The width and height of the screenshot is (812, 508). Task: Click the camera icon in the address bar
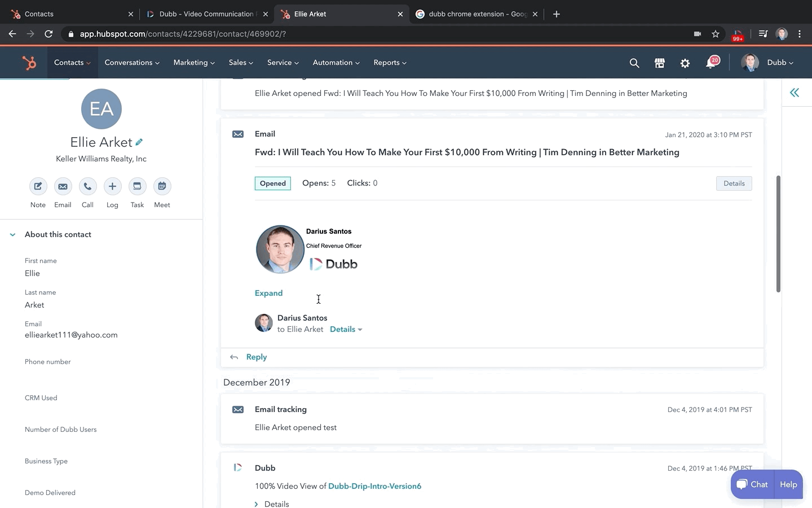698,34
